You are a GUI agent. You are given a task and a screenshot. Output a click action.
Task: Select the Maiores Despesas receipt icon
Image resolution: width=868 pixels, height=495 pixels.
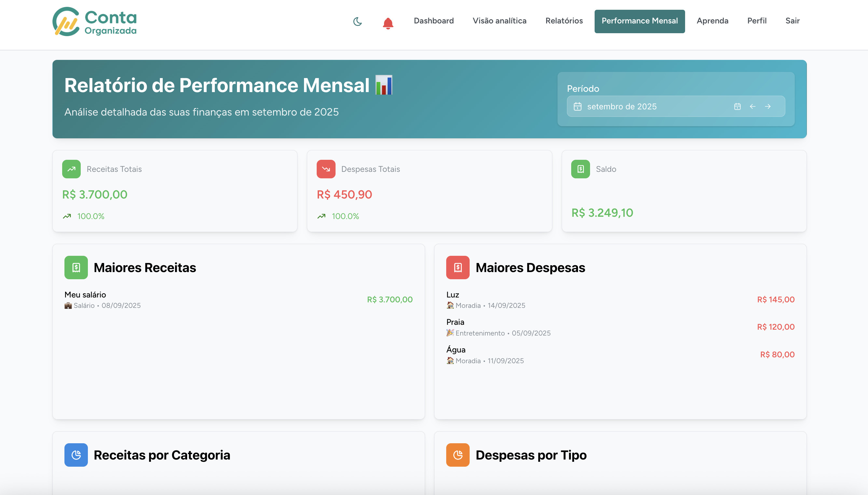[457, 268]
